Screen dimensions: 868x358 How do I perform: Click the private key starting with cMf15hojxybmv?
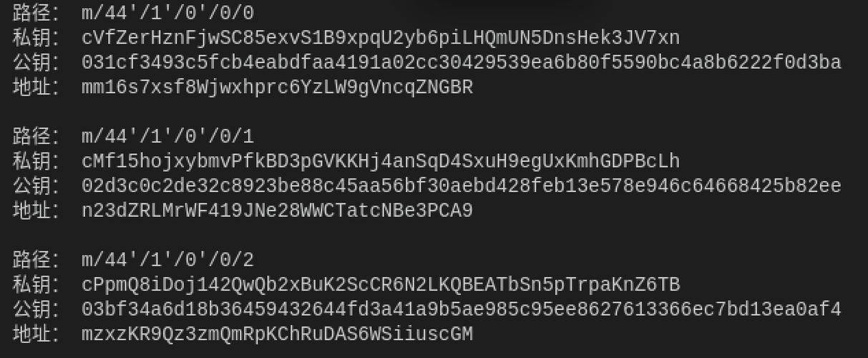[x=381, y=161]
